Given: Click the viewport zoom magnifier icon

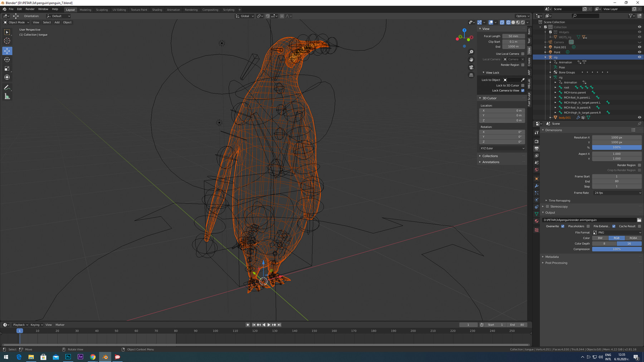Looking at the screenshot, I should pyautogui.click(x=471, y=52).
